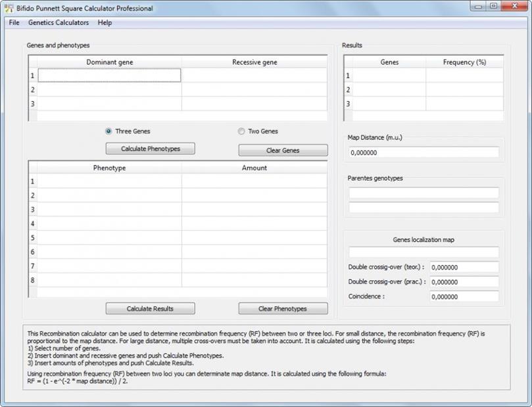Click the second Parentes genotypes field
The width and height of the screenshot is (532, 407).
(x=423, y=208)
